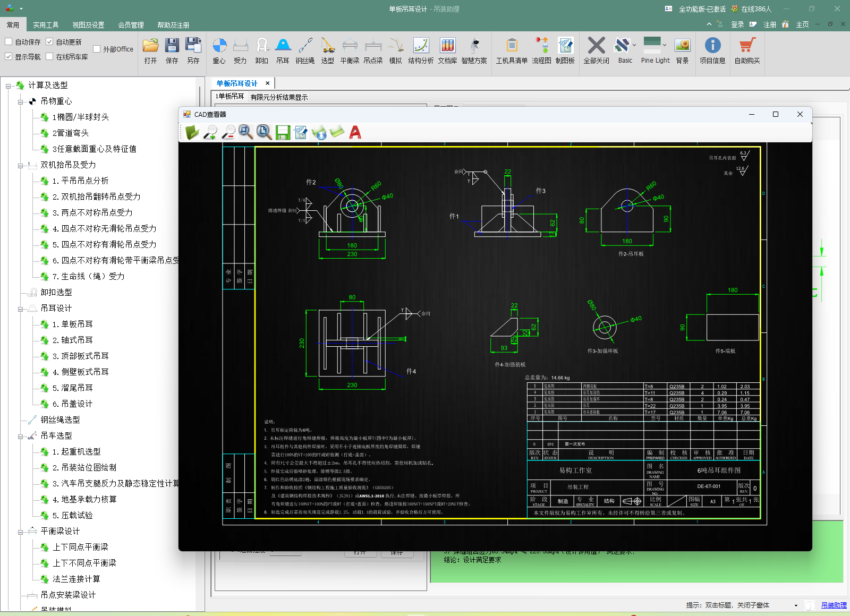Collapse the 平衡梁设计 tree node

(x=21, y=532)
